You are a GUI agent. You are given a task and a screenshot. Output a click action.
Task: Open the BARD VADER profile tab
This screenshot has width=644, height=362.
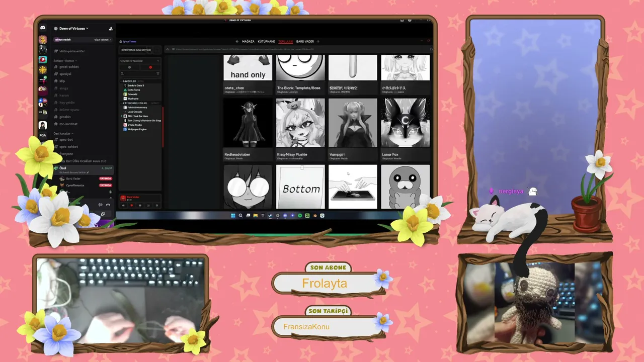point(305,41)
